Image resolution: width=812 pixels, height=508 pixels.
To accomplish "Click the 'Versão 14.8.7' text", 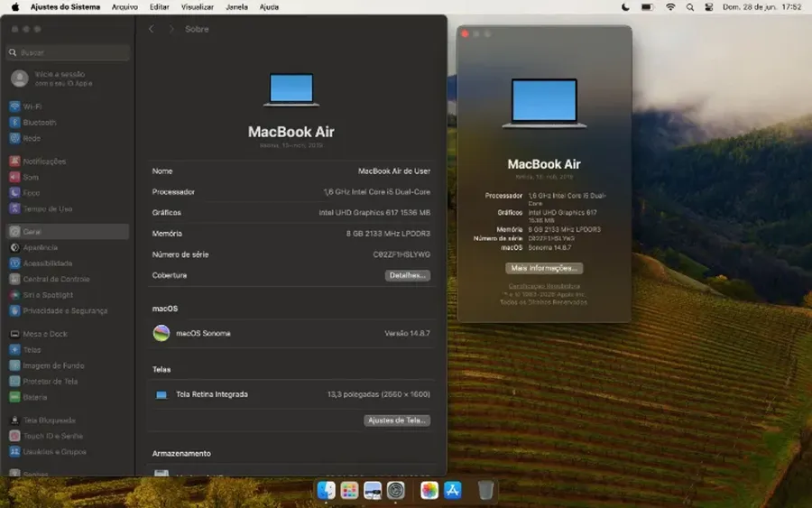I will click(407, 334).
